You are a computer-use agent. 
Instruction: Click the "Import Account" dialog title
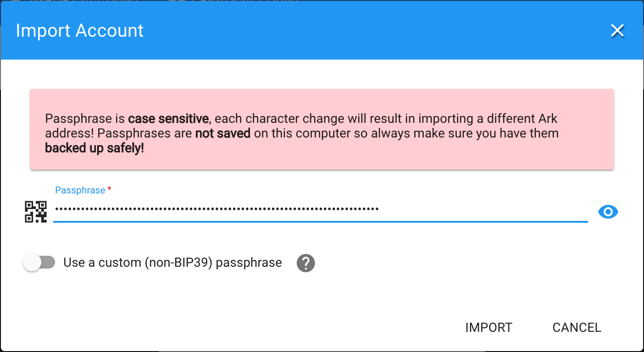(x=80, y=31)
